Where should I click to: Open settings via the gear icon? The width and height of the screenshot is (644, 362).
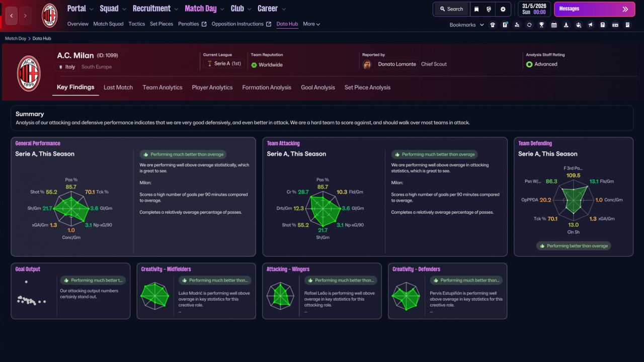click(x=503, y=9)
